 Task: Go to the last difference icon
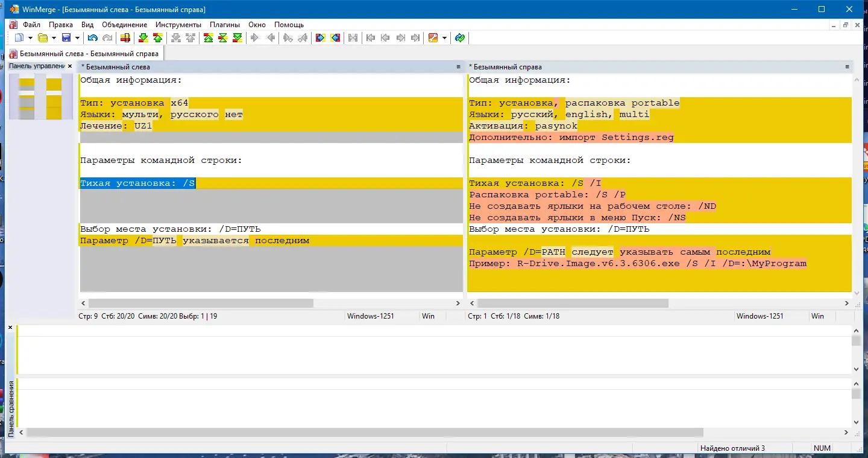237,38
